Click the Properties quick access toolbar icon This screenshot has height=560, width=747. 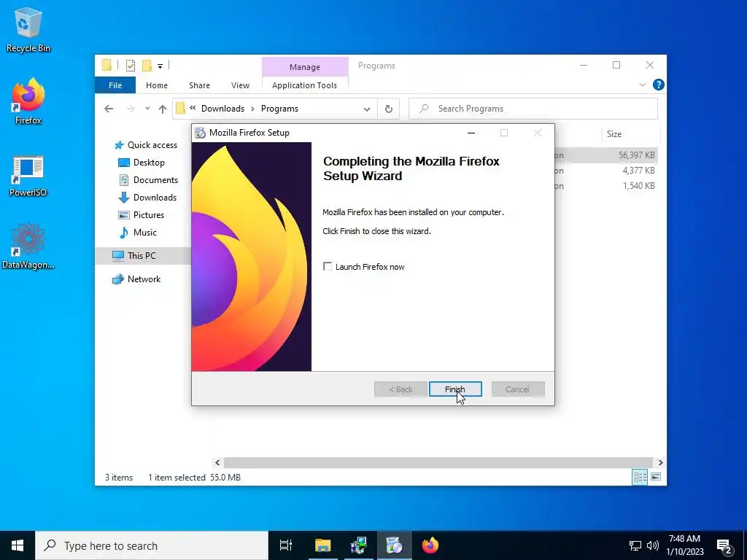[x=131, y=66]
